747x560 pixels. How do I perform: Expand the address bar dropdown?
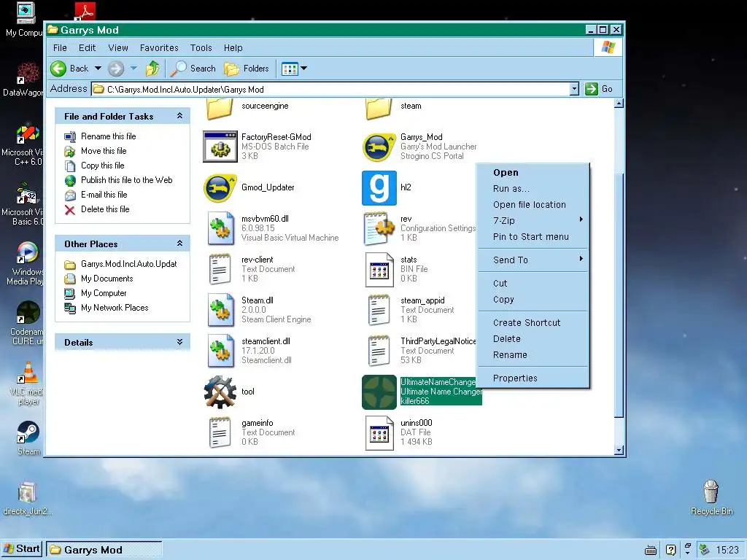(574, 89)
